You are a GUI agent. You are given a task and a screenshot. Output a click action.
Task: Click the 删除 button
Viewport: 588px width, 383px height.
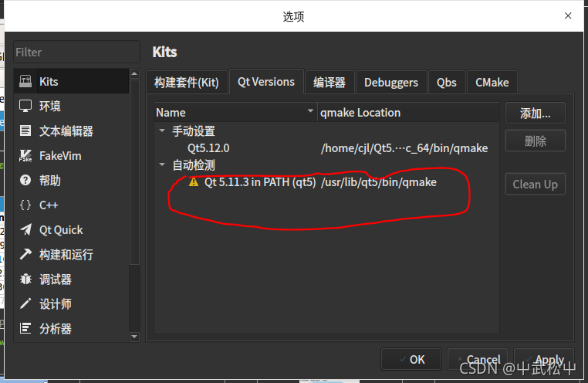535,141
